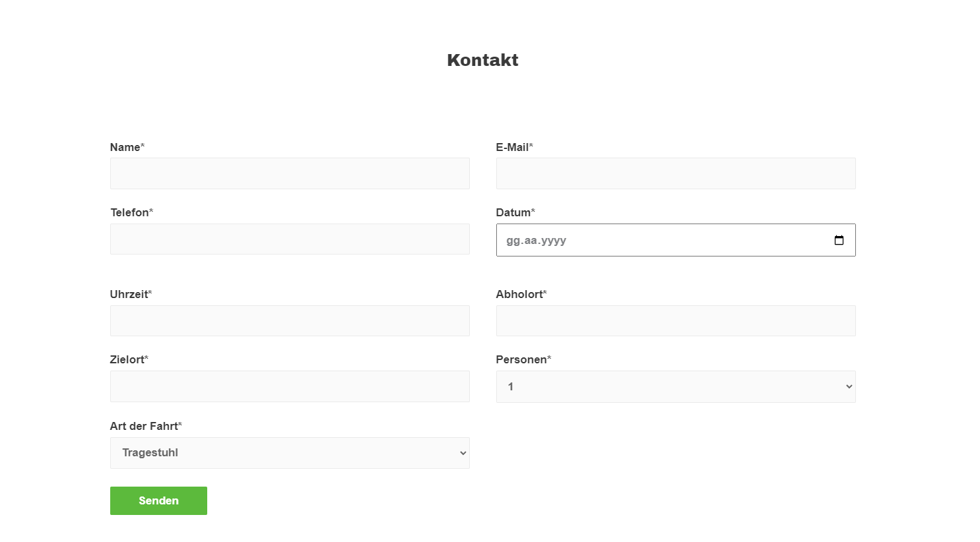Open the Personen dropdown
The width and height of the screenshot is (980, 542).
(676, 386)
